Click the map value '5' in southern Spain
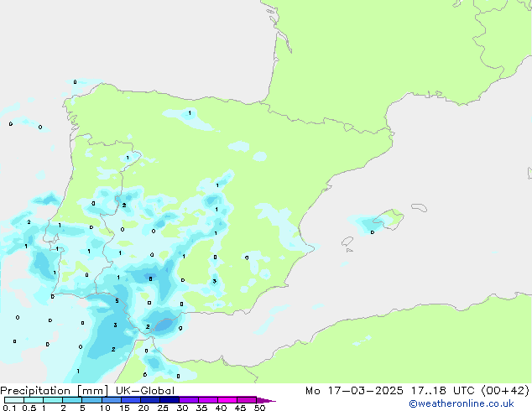Viewport: 532px width, 411px height. point(117,301)
